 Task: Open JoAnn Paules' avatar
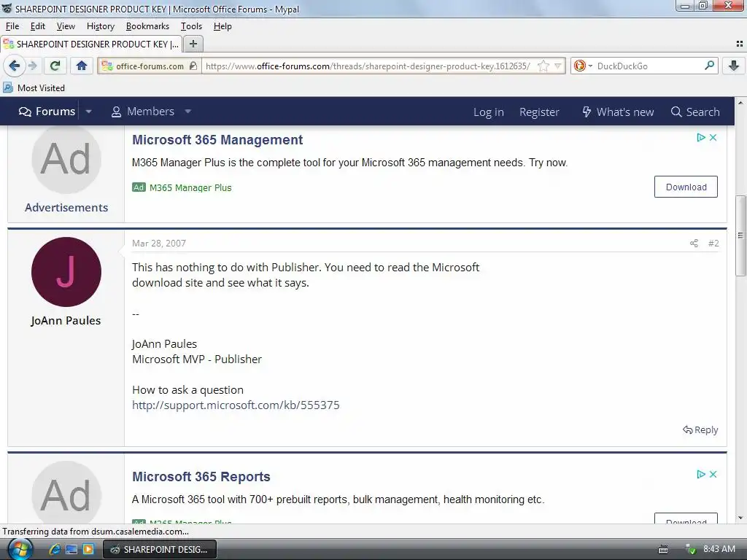tap(66, 272)
